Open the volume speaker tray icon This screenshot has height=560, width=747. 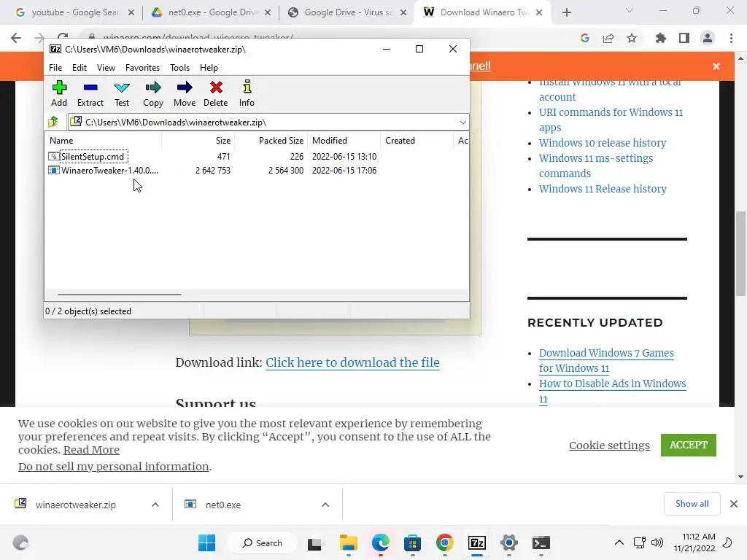pos(657,542)
